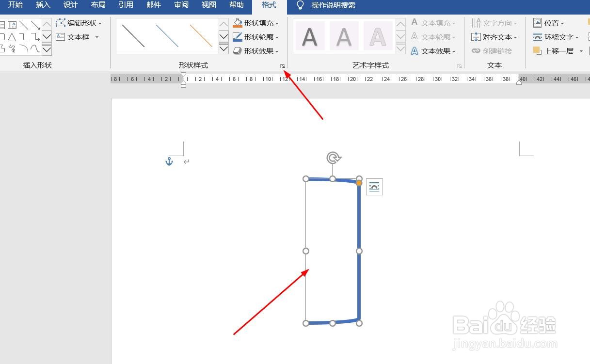This screenshot has height=364, width=590.
Task: Click the yellow adjustment handle on shape
Action: [x=359, y=183]
